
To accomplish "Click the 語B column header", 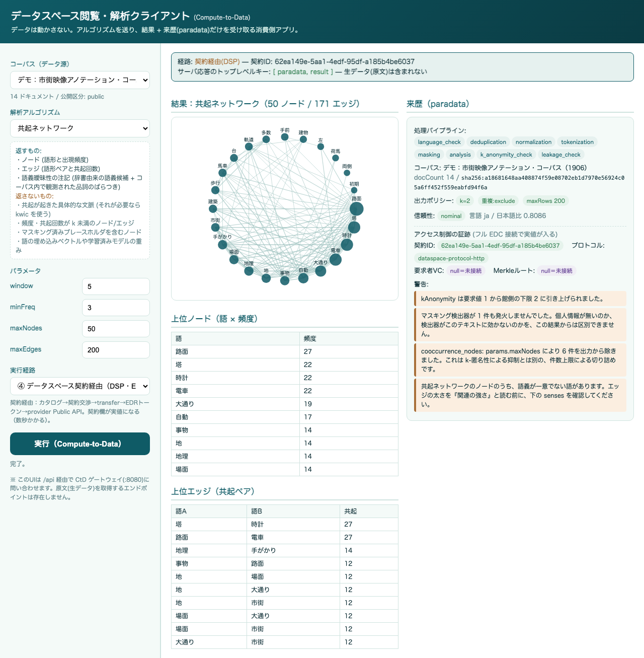I will [293, 511].
